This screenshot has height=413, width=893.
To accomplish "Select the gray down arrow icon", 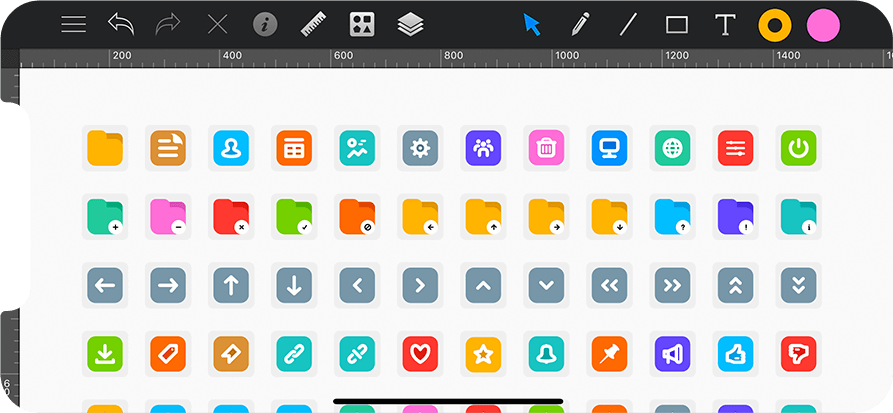I will click(294, 285).
